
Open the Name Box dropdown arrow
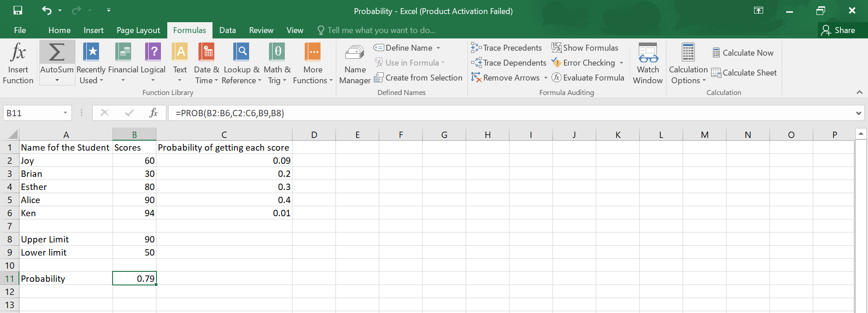point(66,113)
